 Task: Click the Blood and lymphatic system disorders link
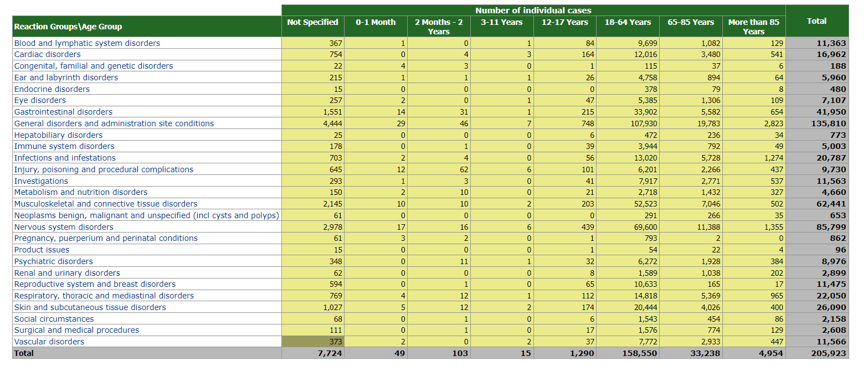click(87, 43)
